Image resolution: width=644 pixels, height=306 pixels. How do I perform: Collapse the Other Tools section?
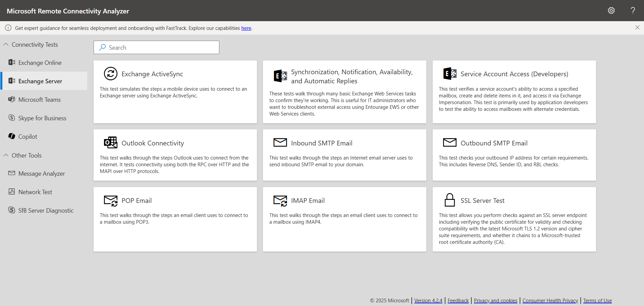coord(6,155)
